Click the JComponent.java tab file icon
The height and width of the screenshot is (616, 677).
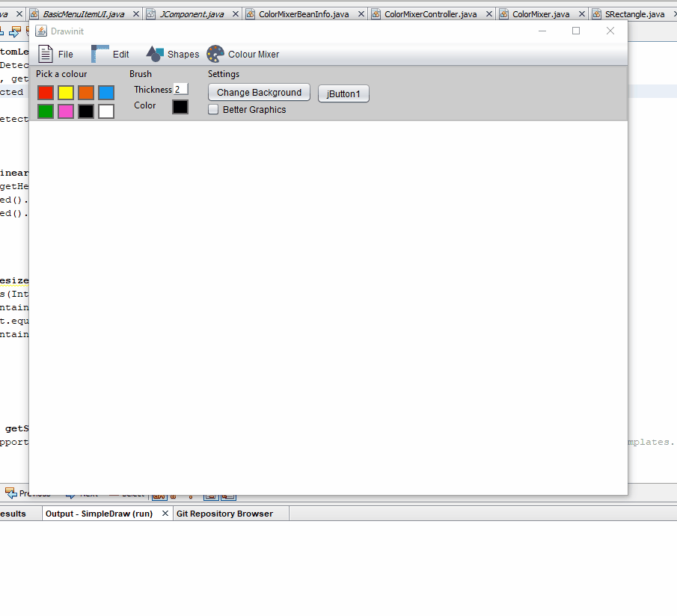(150, 14)
